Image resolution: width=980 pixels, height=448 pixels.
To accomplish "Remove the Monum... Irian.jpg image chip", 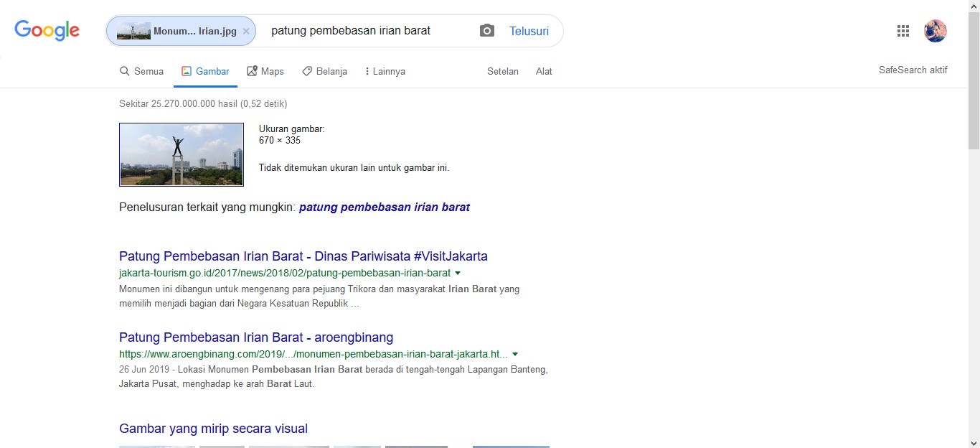I will point(245,31).
